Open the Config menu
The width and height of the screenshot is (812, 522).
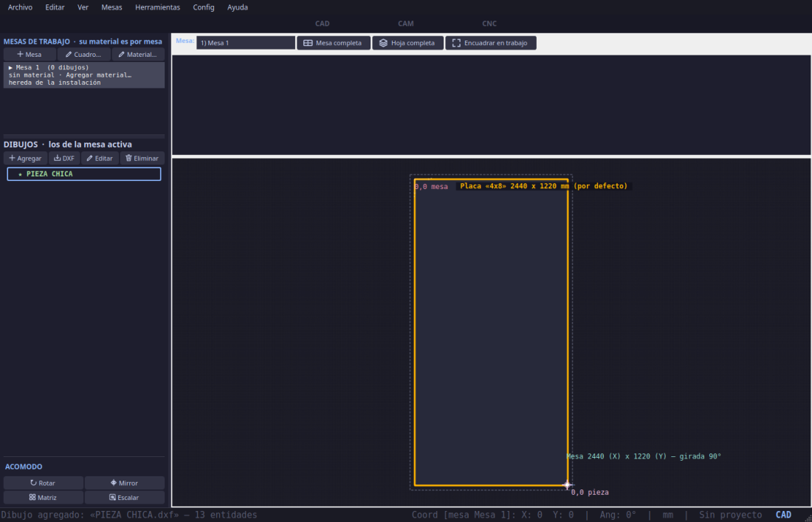click(x=204, y=7)
